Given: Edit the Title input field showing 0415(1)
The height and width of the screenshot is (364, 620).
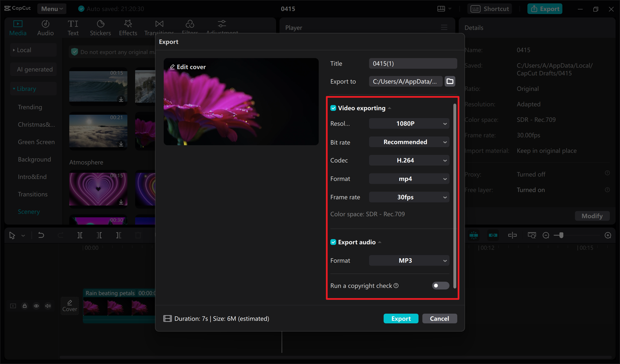Looking at the screenshot, I should click(413, 63).
